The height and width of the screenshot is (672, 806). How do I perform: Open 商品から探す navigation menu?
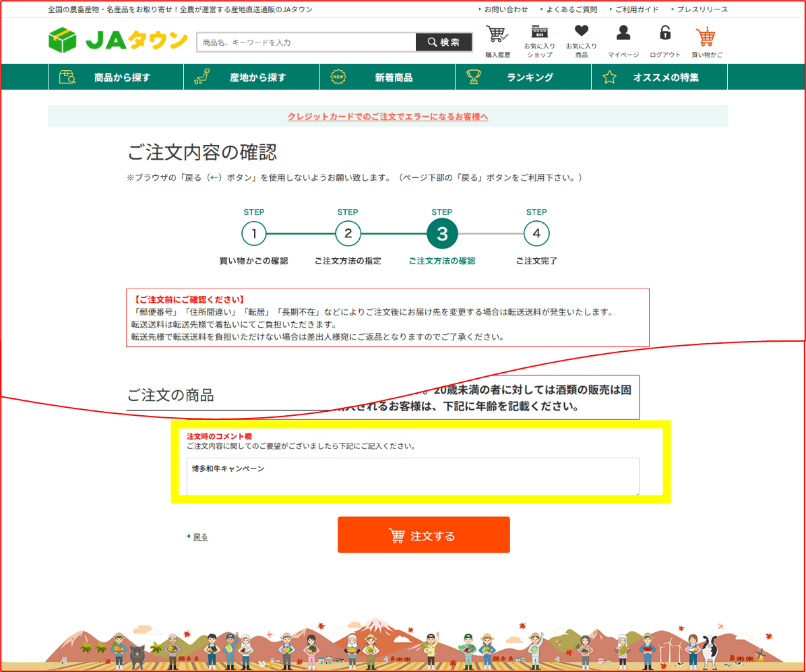click(x=116, y=78)
